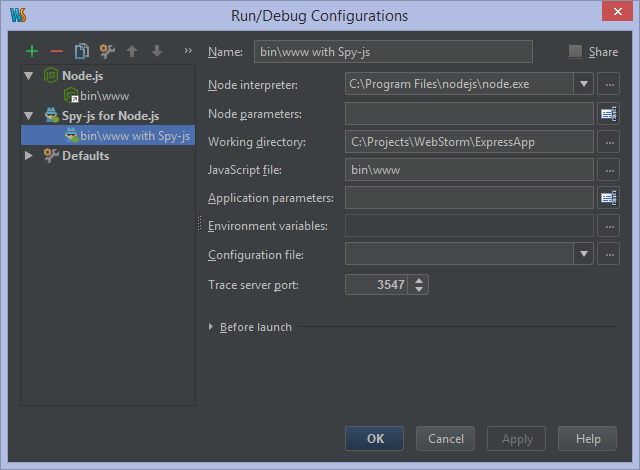
Task: Move the configuration up with the up arrow
Action: click(132, 51)
